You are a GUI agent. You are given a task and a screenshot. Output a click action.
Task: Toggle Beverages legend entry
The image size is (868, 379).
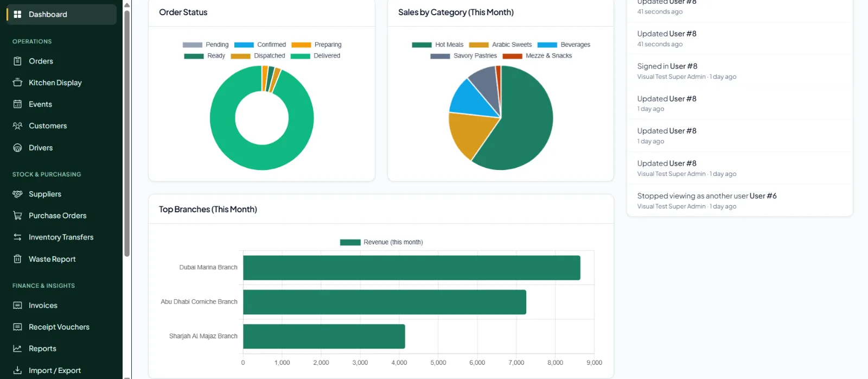564,45
